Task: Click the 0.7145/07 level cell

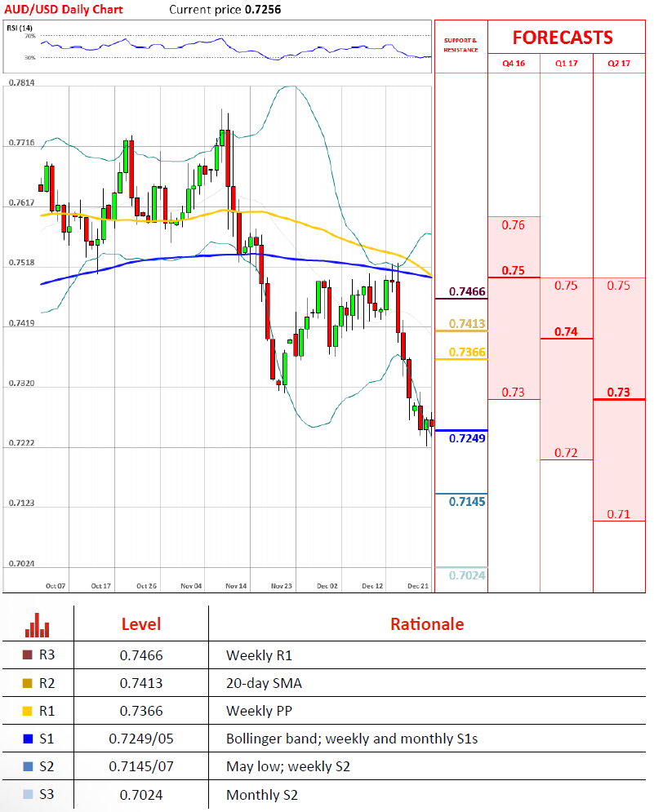Action: click(x=141, y=766)
